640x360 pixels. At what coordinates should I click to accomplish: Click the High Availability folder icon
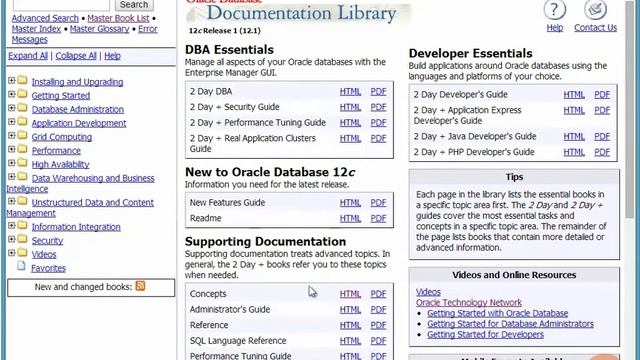coord(22,163)
